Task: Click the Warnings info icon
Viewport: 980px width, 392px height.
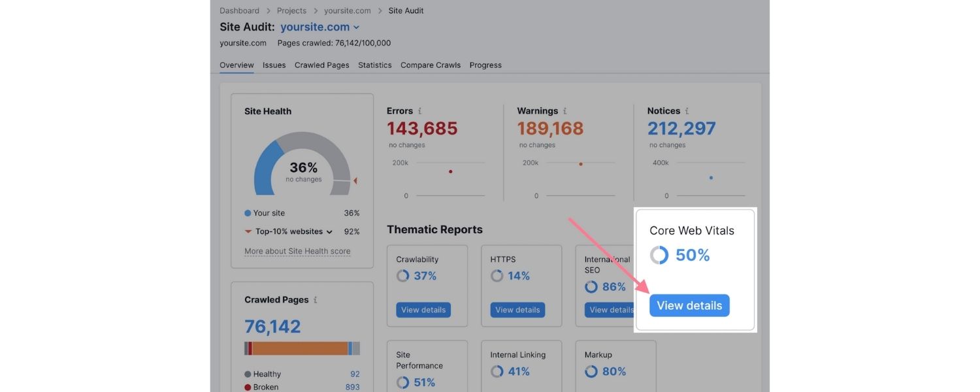Action: [566, 110]
